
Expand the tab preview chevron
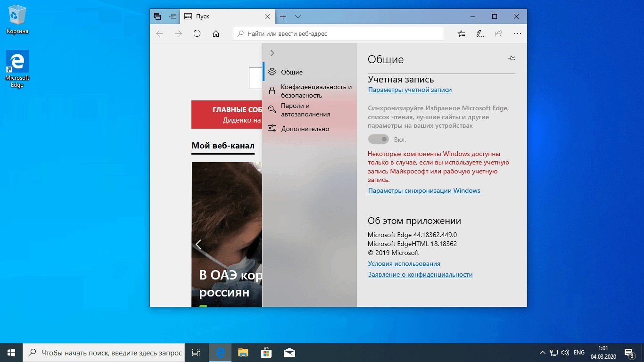pyautogui.click(x=298, y=16)
